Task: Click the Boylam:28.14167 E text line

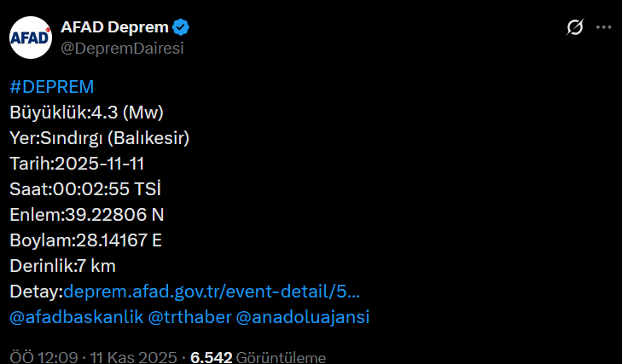Action: (x=85, y=240)
